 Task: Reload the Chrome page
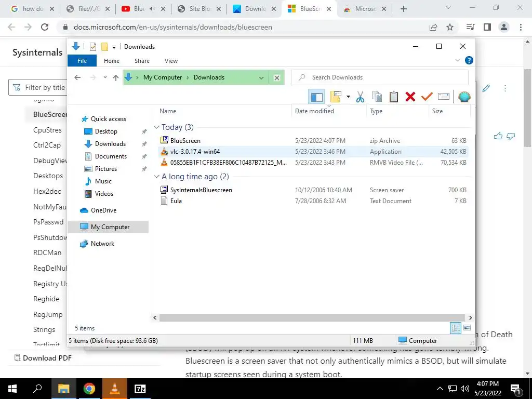(45, 27)
